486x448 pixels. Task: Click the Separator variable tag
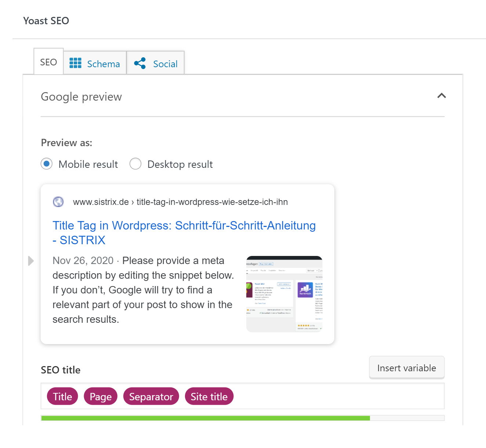[151, 397]
